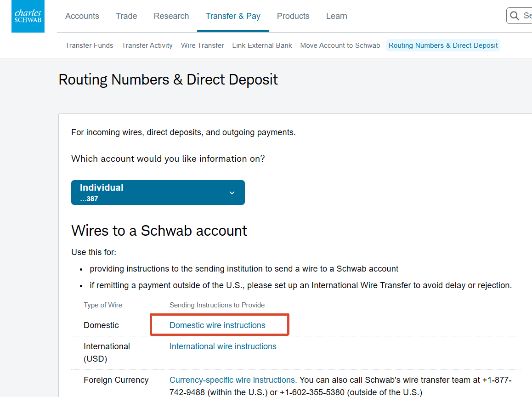Open the Trade menu
This screenshot has width=532, height=397.
pyautogui.click(x=126, y=16)
